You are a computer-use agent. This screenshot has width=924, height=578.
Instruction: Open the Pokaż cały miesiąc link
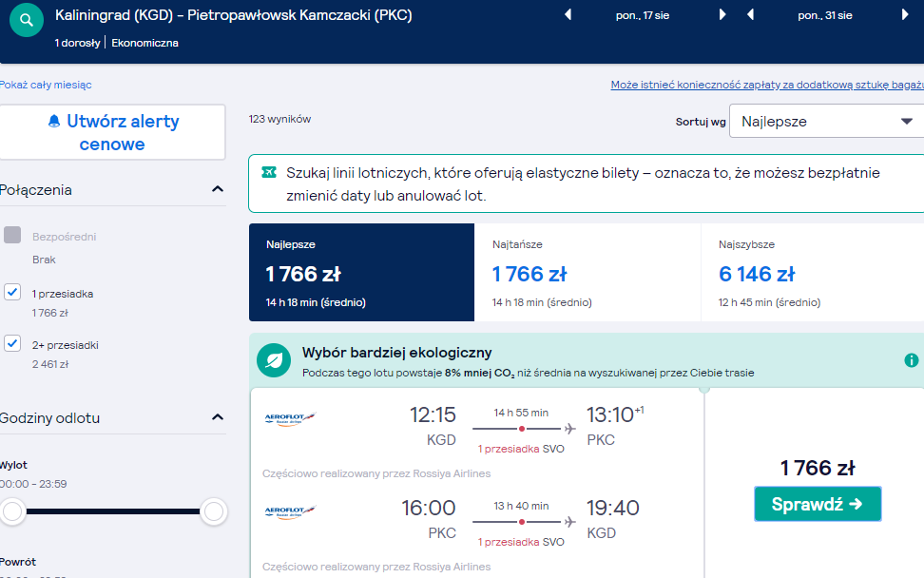pyautogui.click(x=46, y=85)
